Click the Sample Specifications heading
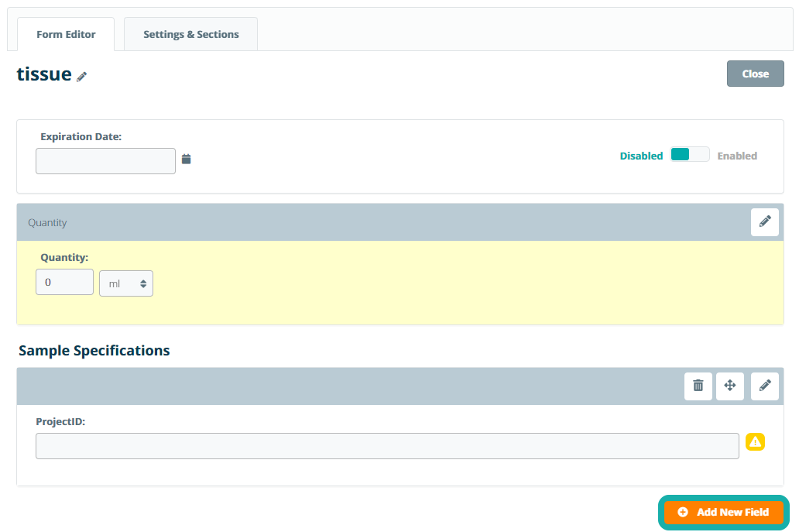Viewport: 799px width, 532px height. click(x=94, y=350)
